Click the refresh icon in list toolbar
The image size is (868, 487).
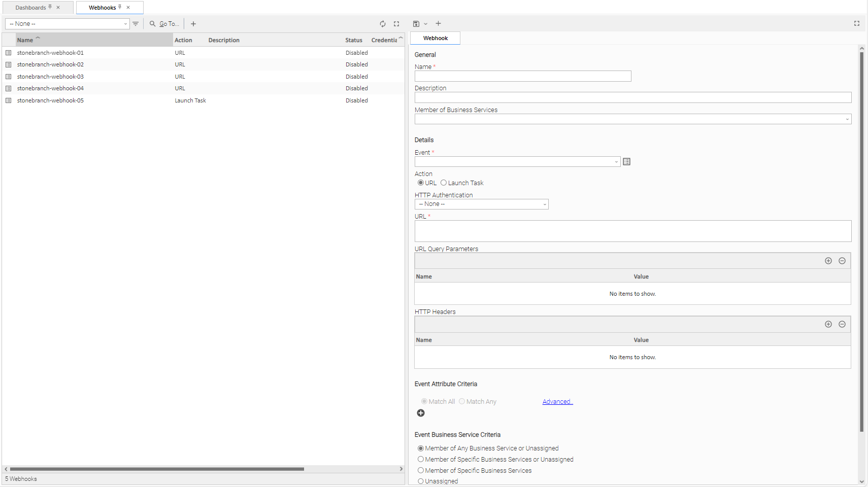(383, 24)
